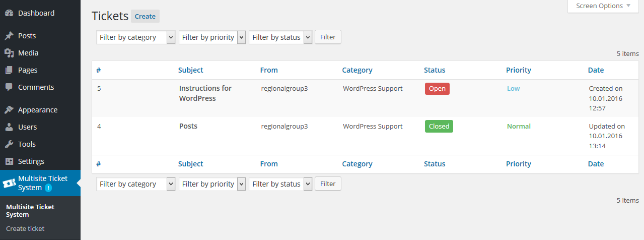Screen dimensions: 644x240
Task: Click the Comments speech bubble icon
Action: [x=9, y=88]
